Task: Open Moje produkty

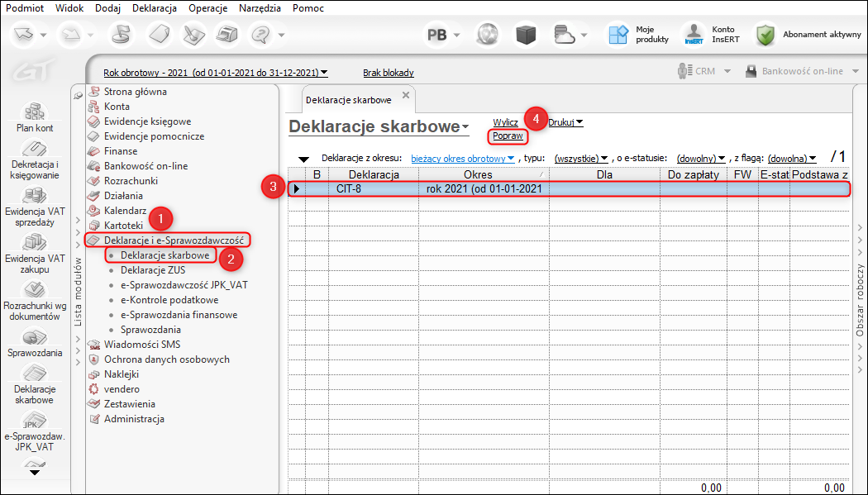Action: click(x=638, y=34)
